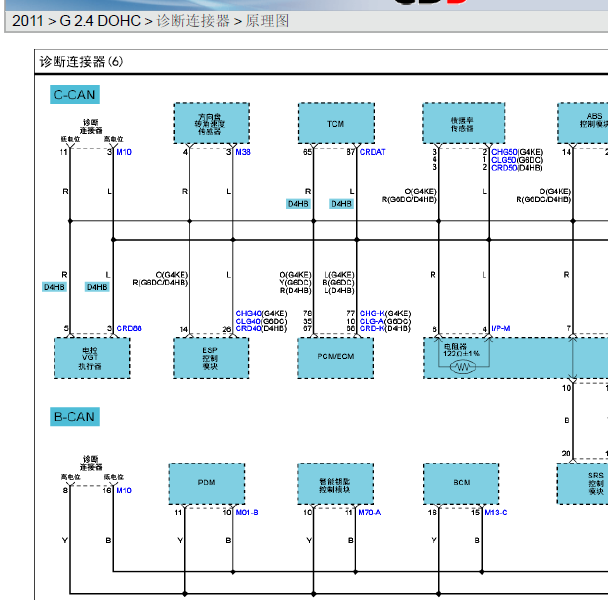Image resolution: width=608 pixels, height=600 pixels.
Task: Click the resistor symbol in I/P-M box
Action: pyautogui.click(x=462, y=367)
